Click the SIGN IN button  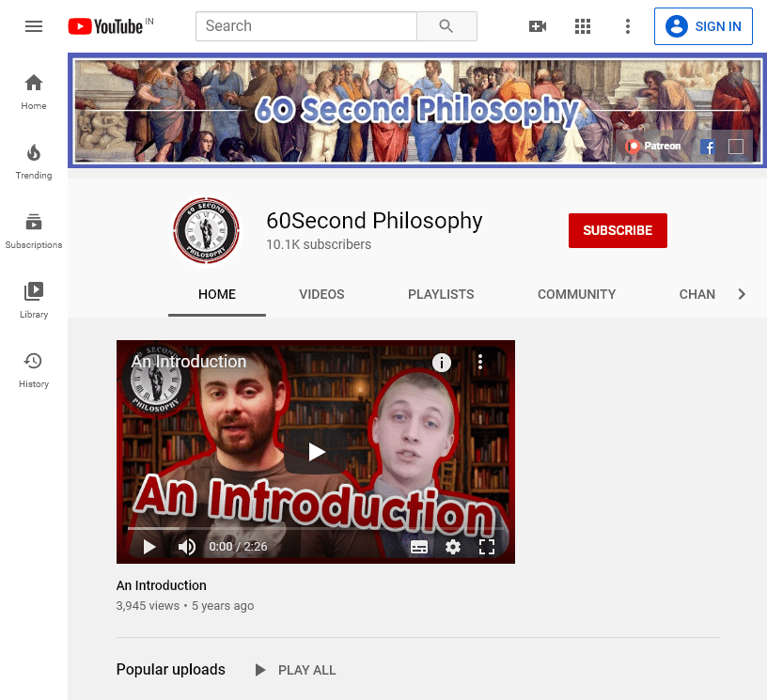pyautogui.click(x=703, y=26)
